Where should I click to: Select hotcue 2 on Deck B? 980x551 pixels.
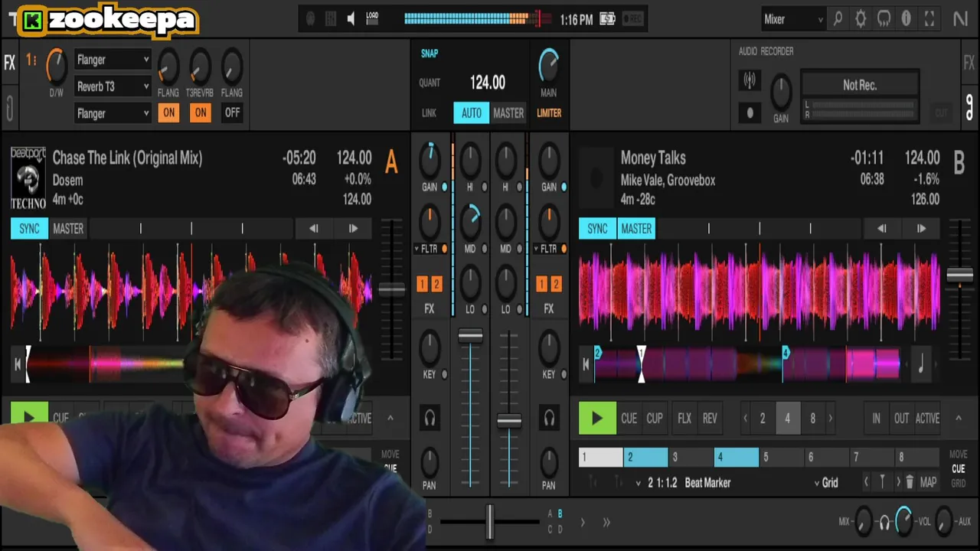point(646,457)
